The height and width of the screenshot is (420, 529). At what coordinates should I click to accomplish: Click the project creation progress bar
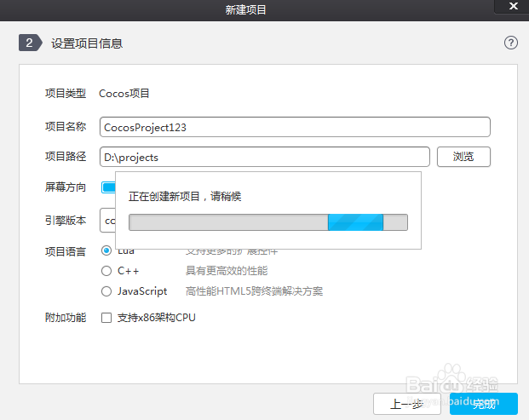(x=267, y=222)
